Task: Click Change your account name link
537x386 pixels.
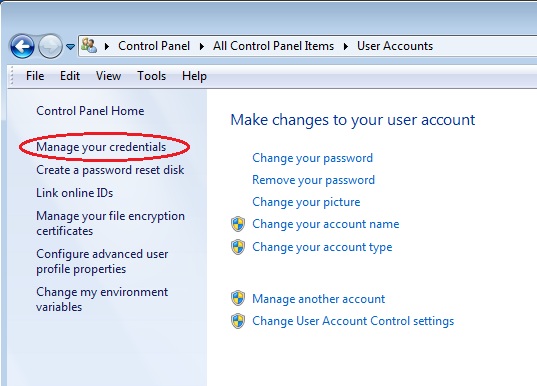Action: pos(326,224)
